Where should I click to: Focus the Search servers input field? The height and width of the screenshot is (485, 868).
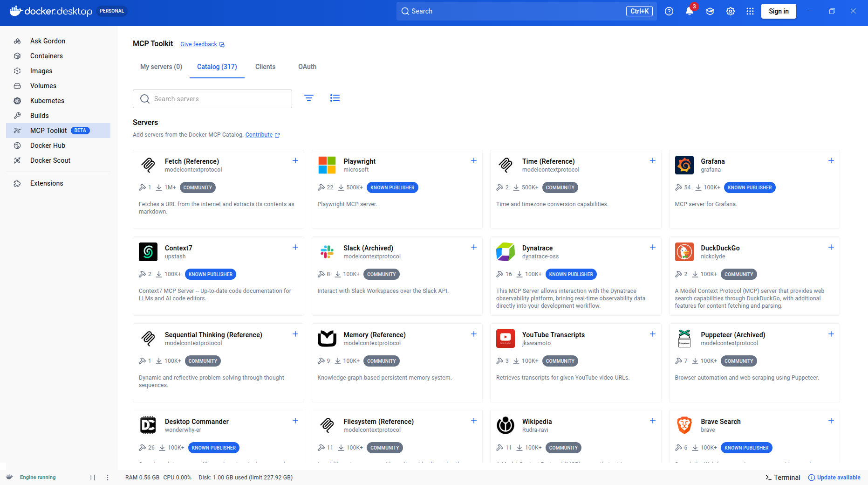point(219,99)
